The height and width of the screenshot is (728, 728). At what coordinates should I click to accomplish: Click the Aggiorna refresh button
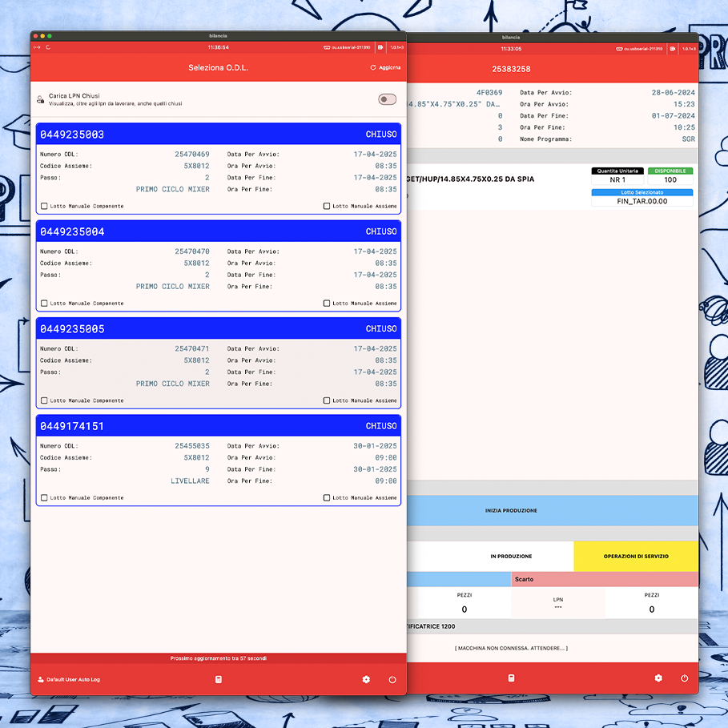coord(385,67)
